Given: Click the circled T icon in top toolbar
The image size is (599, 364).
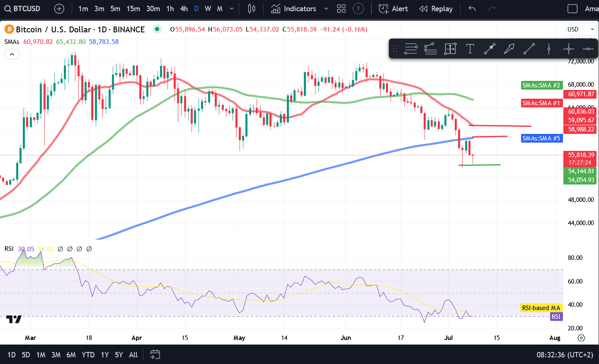Looking at the screenshot, I should click(358, 9).
